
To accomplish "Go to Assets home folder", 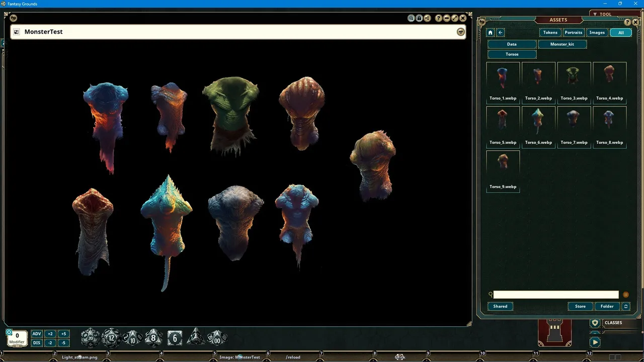I will [x=491, y=32].
